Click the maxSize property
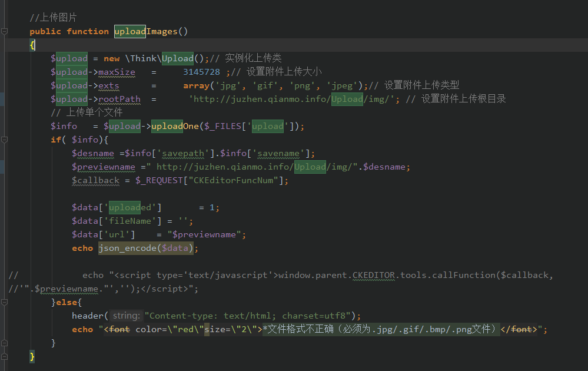Screen dimensions: 588x371 pyautogui.click(x=117, y=72)
